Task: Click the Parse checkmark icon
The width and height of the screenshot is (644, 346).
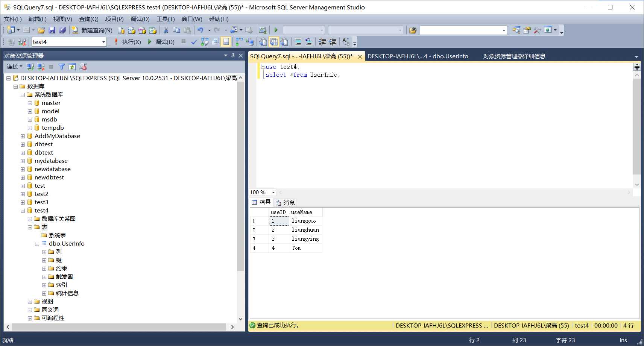Action: 194,42
